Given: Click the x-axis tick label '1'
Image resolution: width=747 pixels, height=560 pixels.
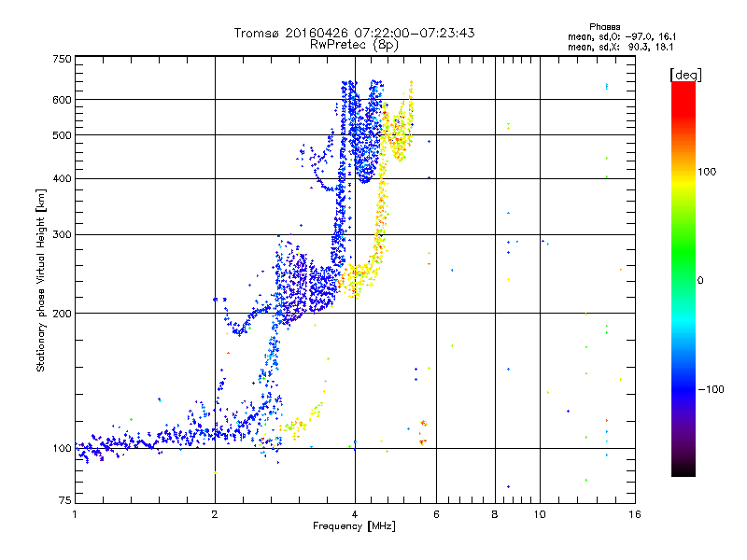Looking at the screenshot, I should click(x=75, y=514).
